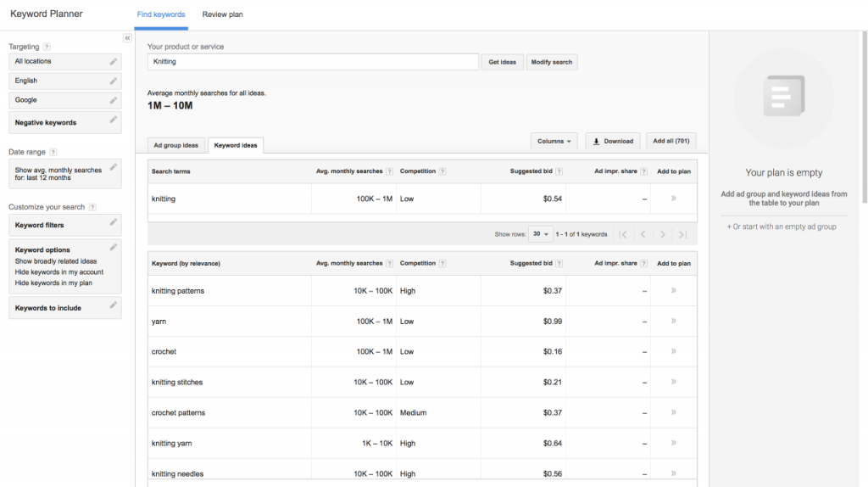
Task: Add yarn keyword to plan
Action: pos(674,321)
